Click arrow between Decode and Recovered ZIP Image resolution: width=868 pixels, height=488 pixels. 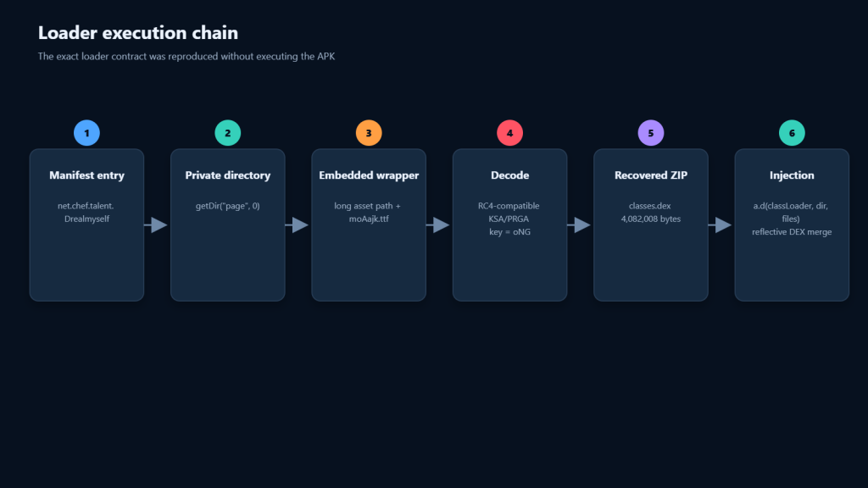(579, 225)
